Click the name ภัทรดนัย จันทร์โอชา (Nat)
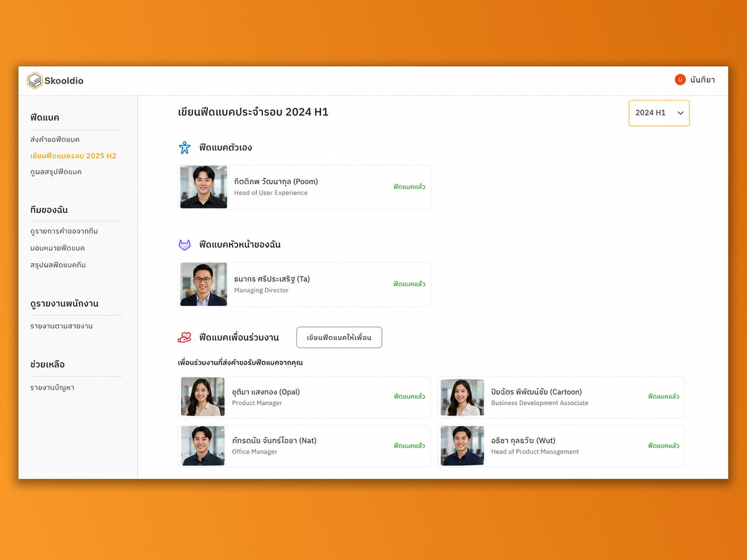This screenshot has height=560, width=747. (274, 441)
